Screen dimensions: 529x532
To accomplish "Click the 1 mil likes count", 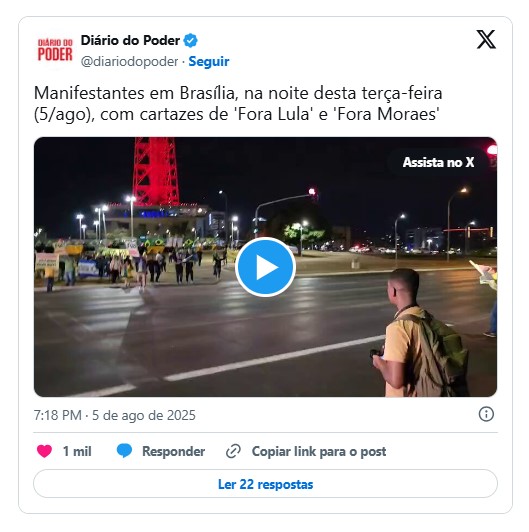I will 77,451.
